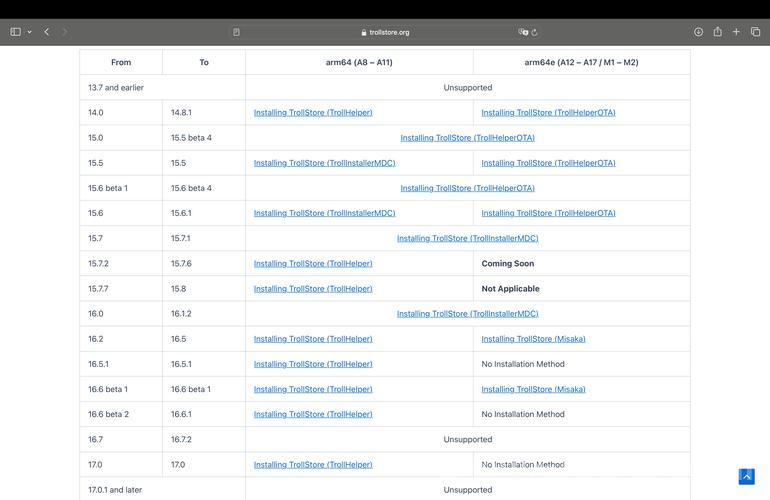
Task: Show tab overview icon
Action: coord(755,32)
